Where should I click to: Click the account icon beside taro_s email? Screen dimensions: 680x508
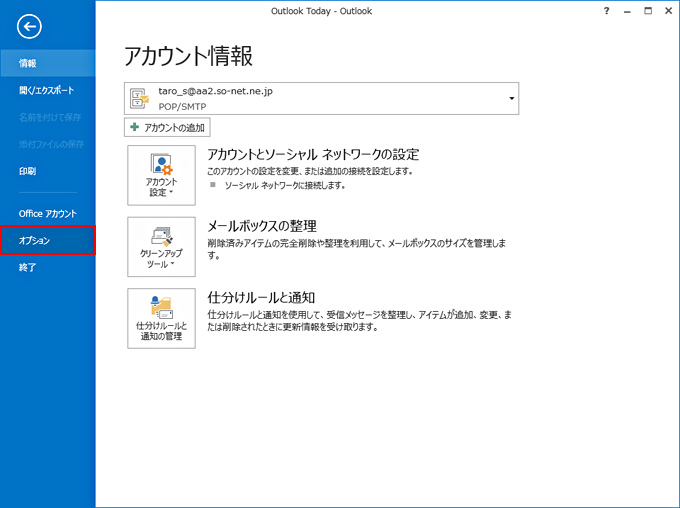tap(139, 98)
